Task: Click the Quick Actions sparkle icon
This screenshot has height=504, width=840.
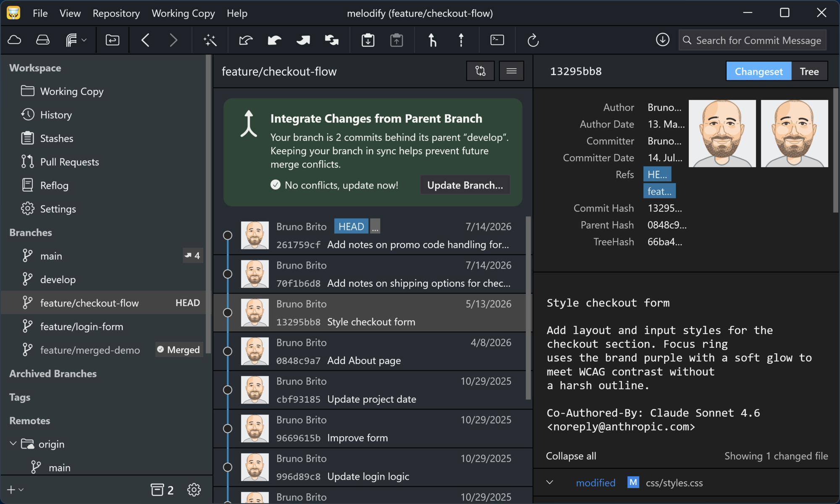Action: (210, 40)
